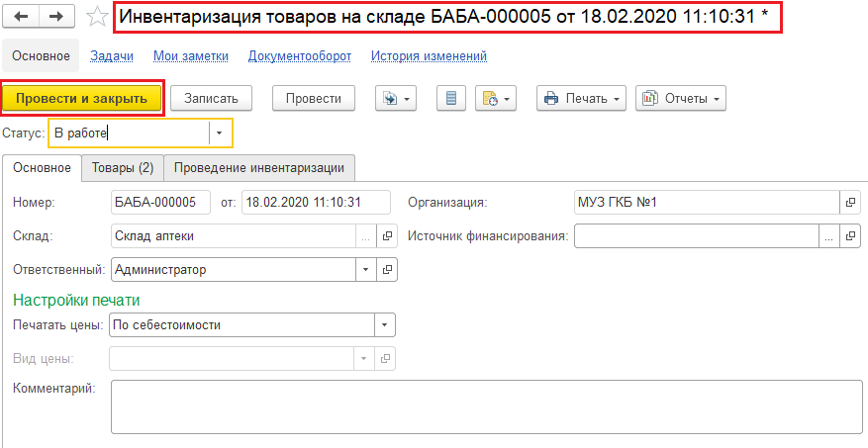
Task: Add document to favorites with star icon
Action: (x=98, y=18)
